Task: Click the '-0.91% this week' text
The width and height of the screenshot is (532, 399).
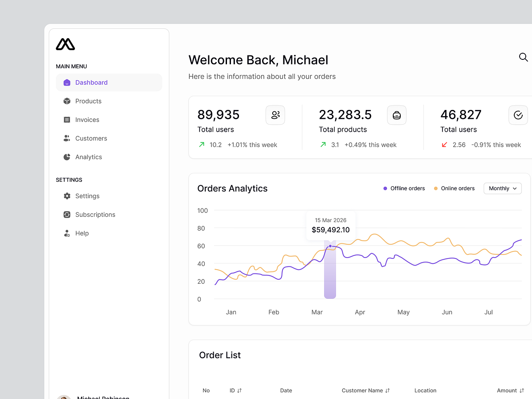Action: (x=496, y=145)
